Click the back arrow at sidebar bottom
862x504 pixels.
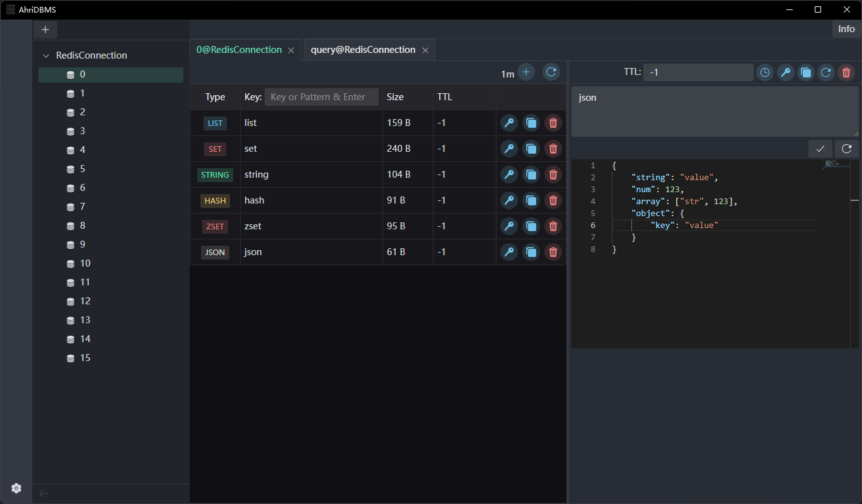pyautogui.click(x=43, y=493)
